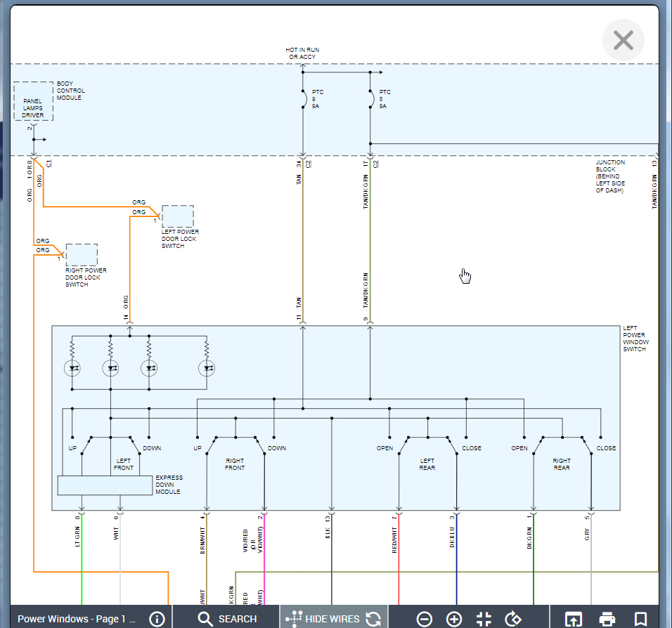Image resolution: width=672 pixels, height=628 pixels.
Task: Print the diagram using the printer icon
Action: click(x=607, y=619)
